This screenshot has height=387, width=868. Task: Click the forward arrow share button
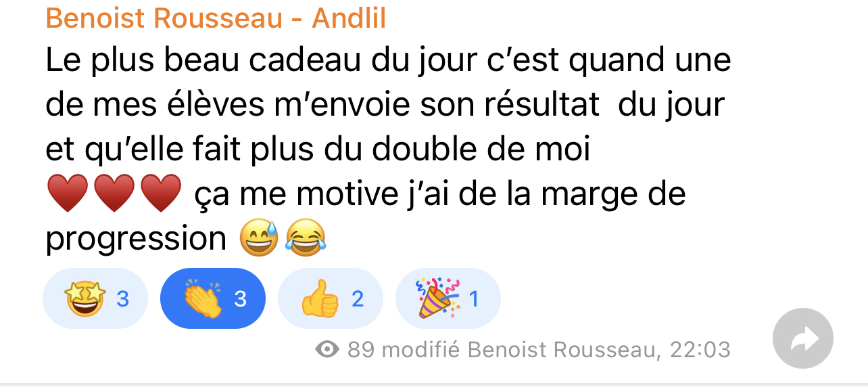(802, 340)
